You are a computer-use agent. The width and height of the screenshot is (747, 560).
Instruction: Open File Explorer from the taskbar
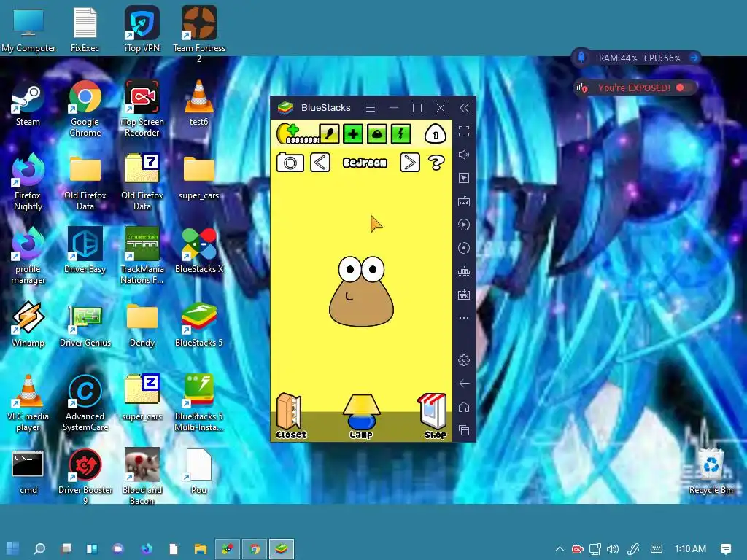(x=200, y=549)
